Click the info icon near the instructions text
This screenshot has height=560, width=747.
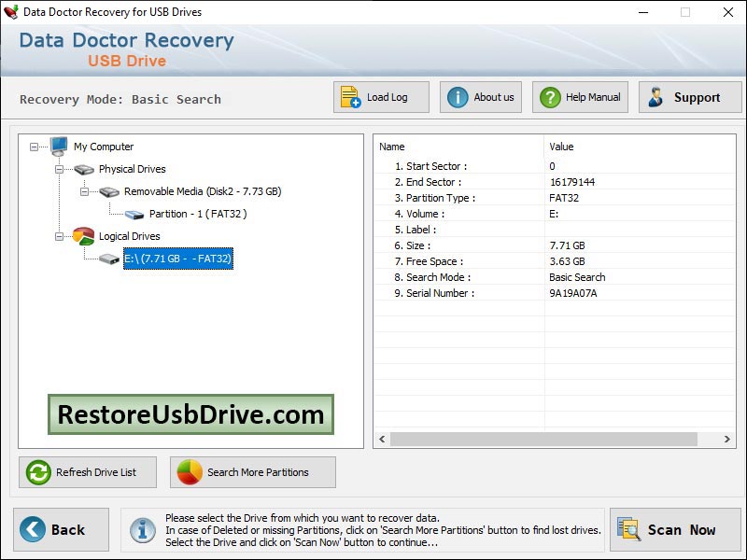pos(142,529)
